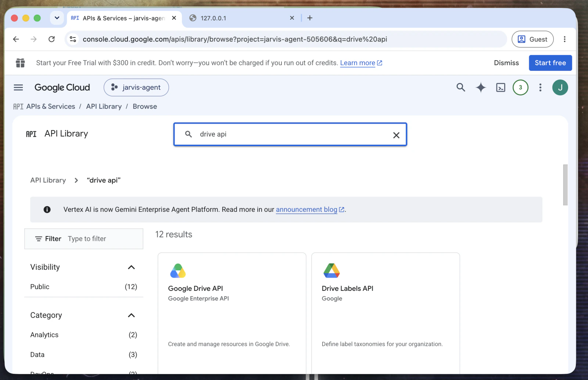588x380 pixels.
Task: Open the console search magnifier
Action: [460, 87]
